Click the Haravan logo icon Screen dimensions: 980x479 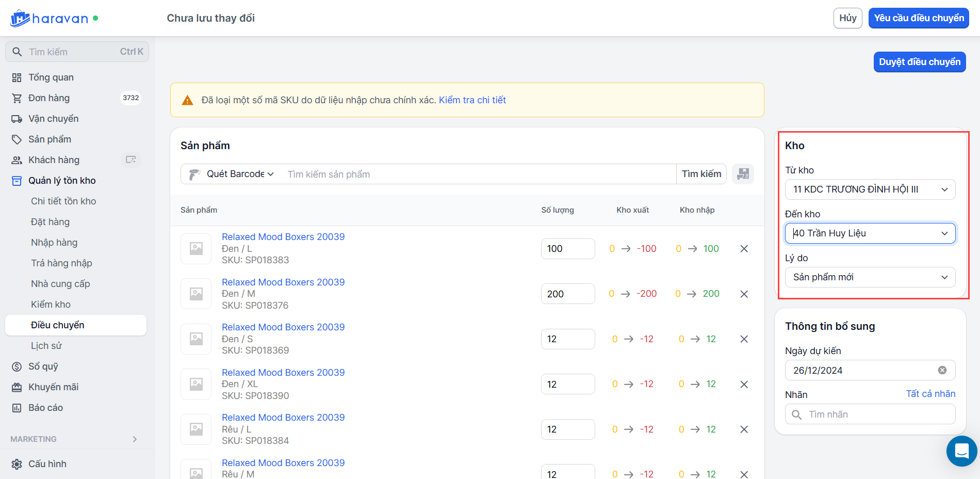(20, 19)
